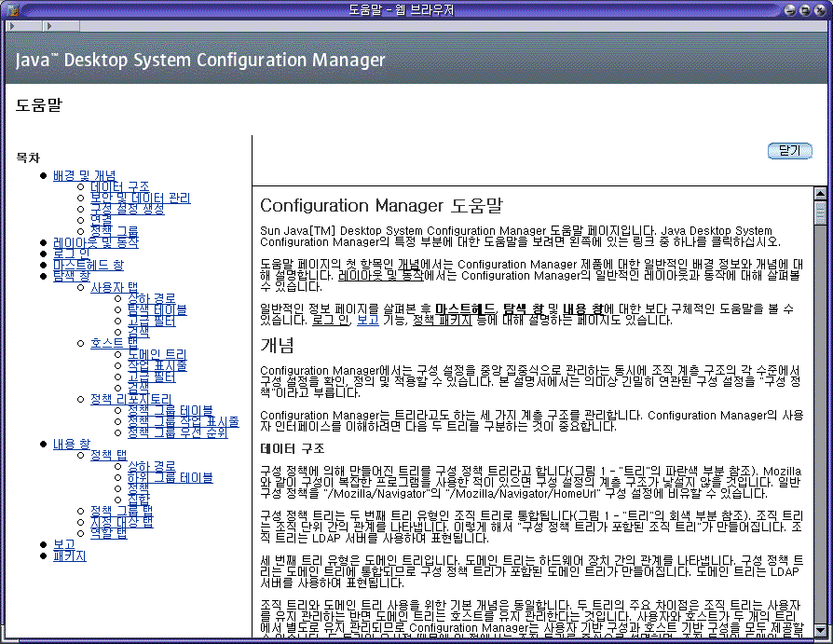The width and height of the screenshot is (833, 644).
Task: Follow the bold 마스트헤드 link in help text
Action: 465,308
